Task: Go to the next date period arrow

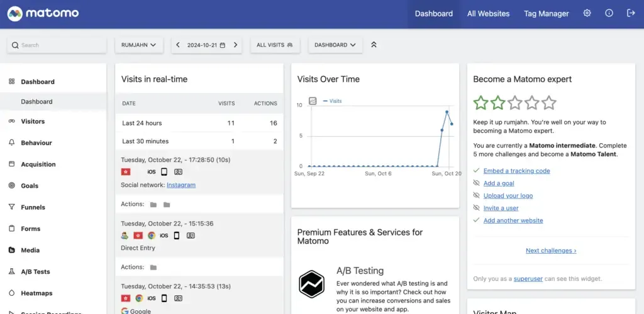Action: 235,45
